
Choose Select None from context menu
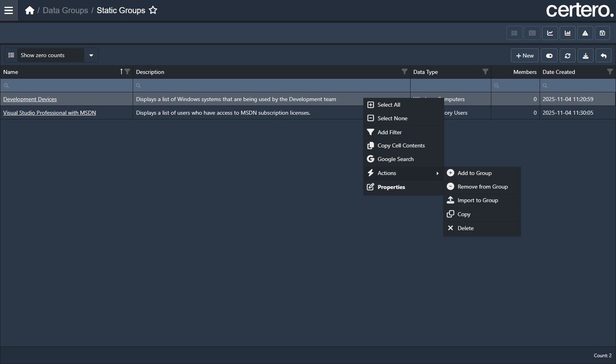(x=403, y=118)
